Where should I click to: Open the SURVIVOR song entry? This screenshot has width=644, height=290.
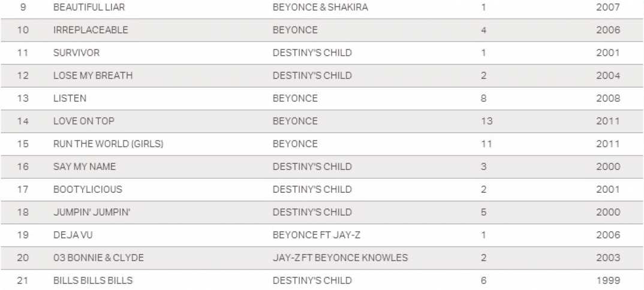tap(76, 53)
